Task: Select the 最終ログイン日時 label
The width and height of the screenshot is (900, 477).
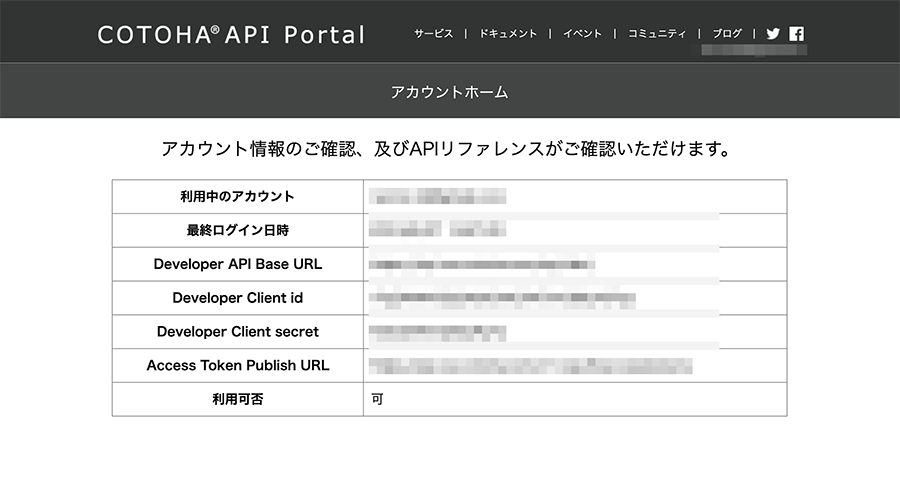Action: click(x=237, y=230)
